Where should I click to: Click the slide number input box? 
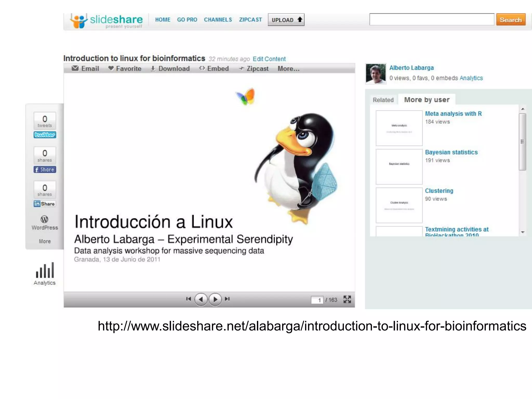point(317,300)
